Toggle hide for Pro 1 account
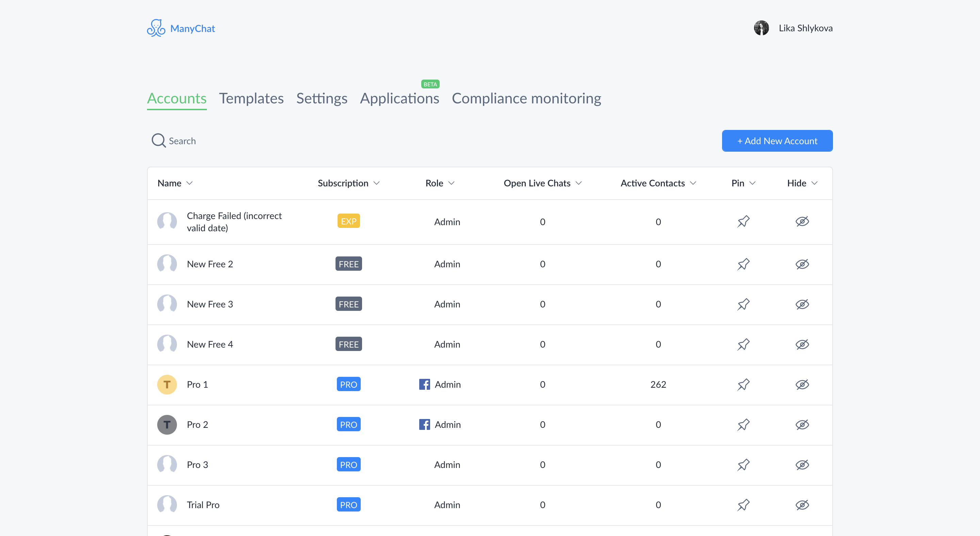980x536 pixels. [x=802, y=384]
